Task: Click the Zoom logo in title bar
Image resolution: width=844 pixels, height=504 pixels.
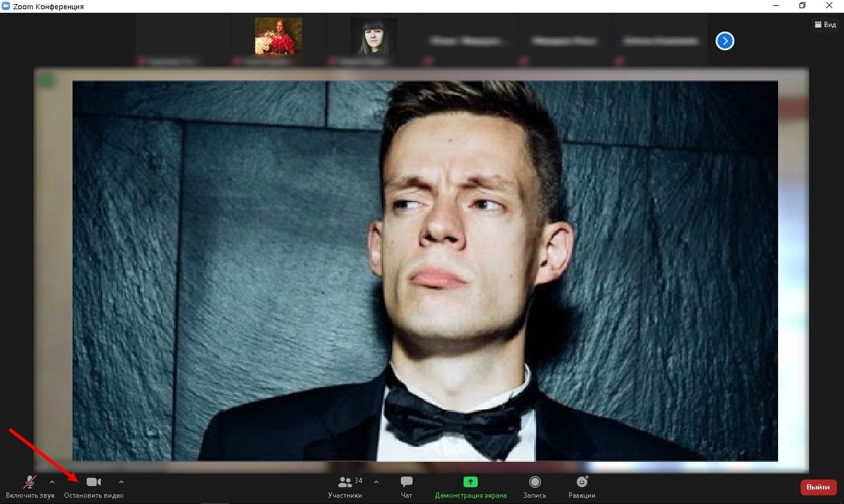Action: coord(6,6)
